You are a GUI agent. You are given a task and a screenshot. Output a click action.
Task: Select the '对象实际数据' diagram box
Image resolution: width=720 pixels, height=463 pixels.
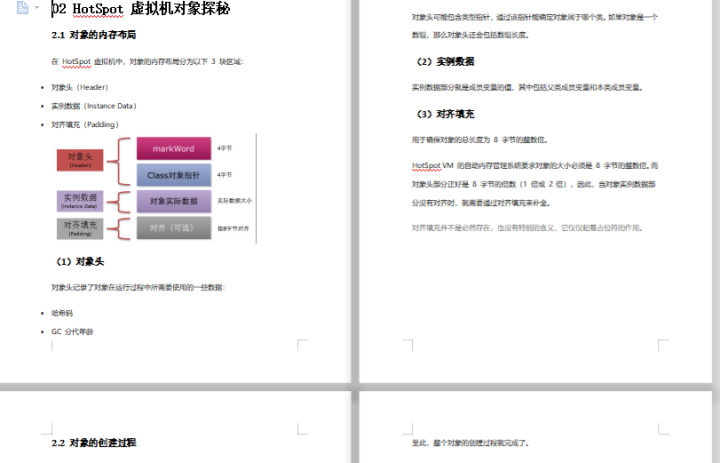[x=174, y=201]
